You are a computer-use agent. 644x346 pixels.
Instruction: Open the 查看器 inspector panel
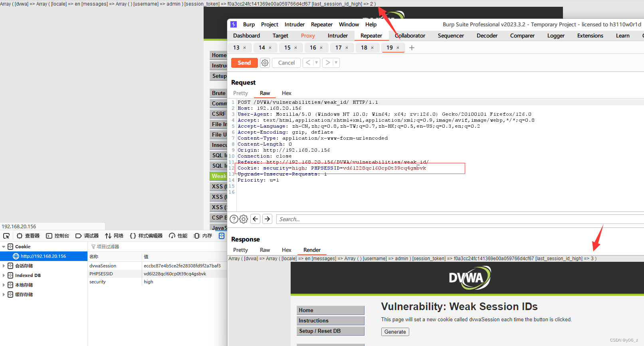[x=28, y=236]
